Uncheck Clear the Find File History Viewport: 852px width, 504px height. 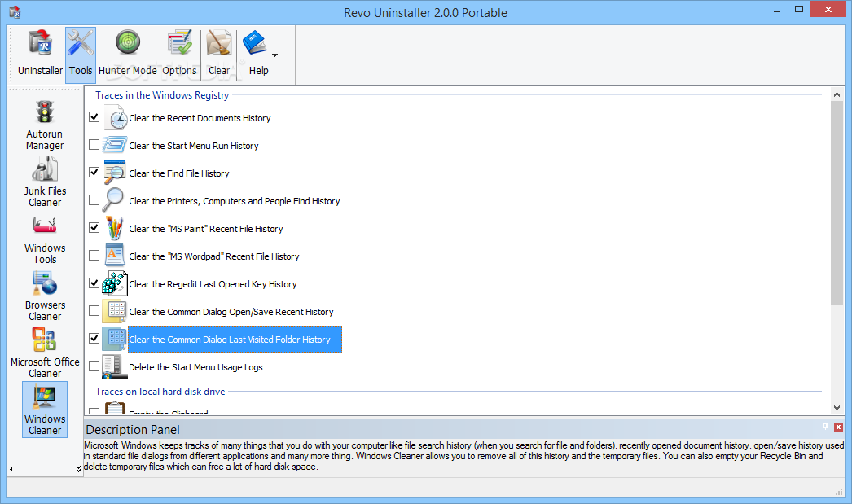[x=94, y=172]
